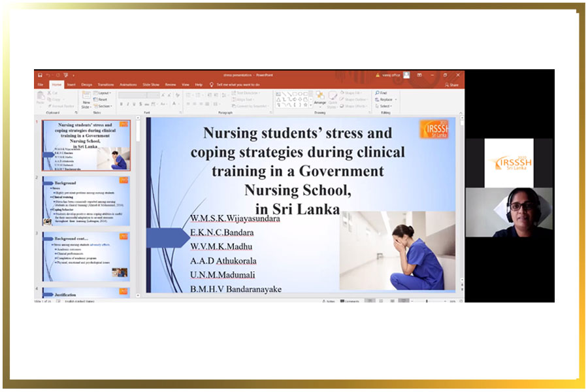Toggle Align Left paragraph button

[x=188, y=104]
